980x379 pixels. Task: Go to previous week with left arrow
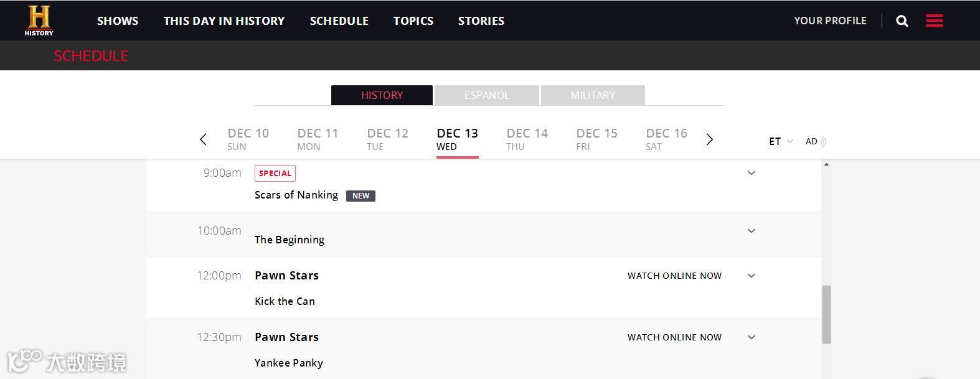203,139
